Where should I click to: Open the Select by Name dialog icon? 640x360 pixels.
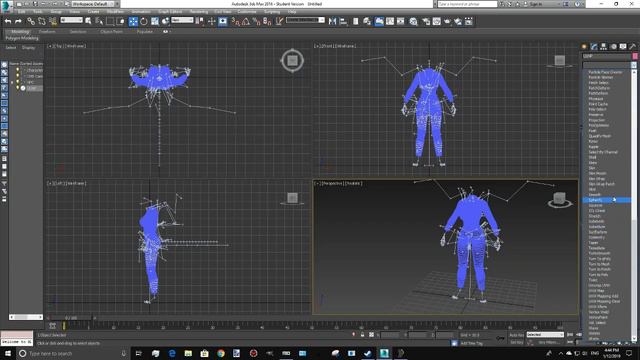[99, 21]
